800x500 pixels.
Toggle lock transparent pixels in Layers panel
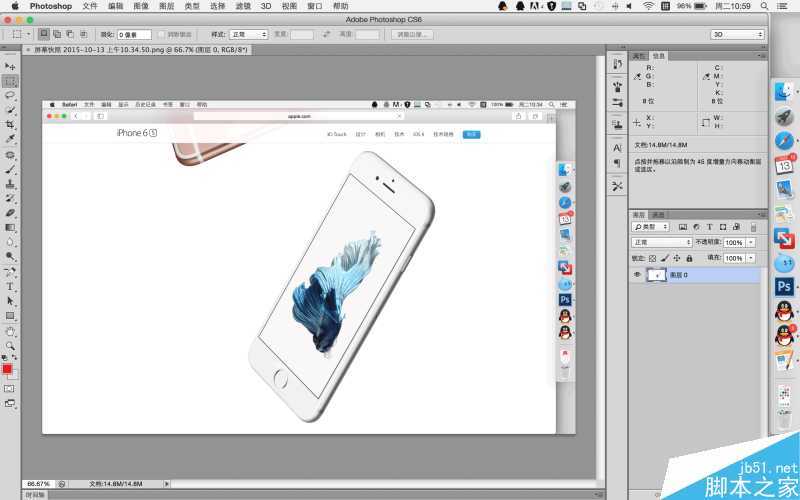click(650, 258)
